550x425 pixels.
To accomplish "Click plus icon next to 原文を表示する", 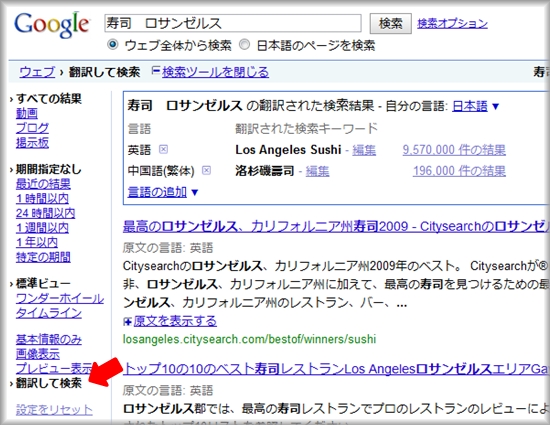I will [x=127, y=321].
